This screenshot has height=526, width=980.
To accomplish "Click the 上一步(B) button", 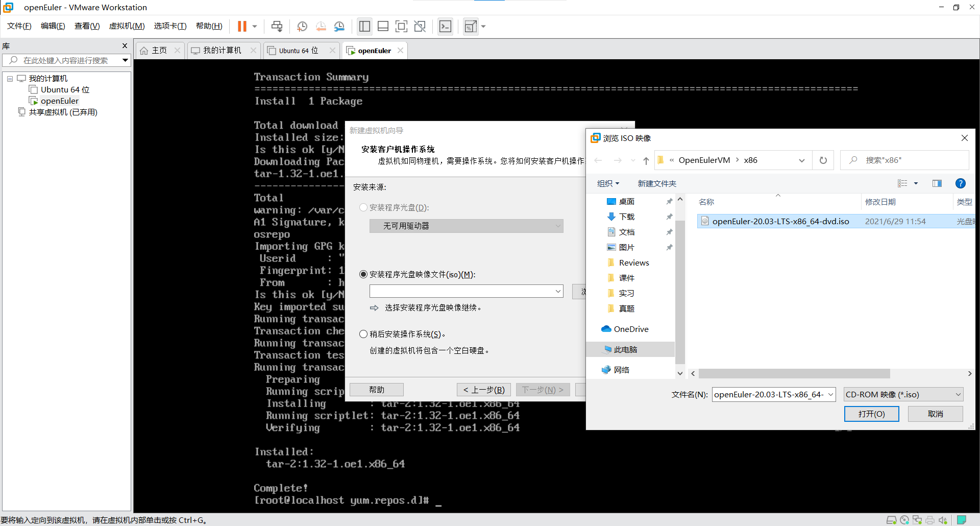I will pyautogui.click(x=483, y=389).
